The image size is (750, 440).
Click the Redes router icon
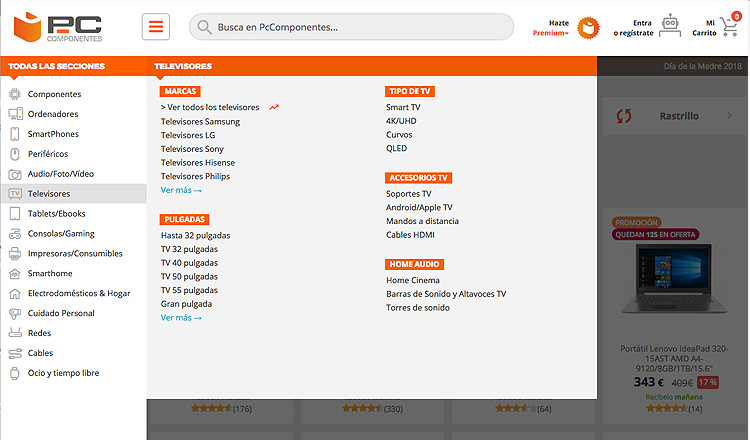(x=15, y=333)
